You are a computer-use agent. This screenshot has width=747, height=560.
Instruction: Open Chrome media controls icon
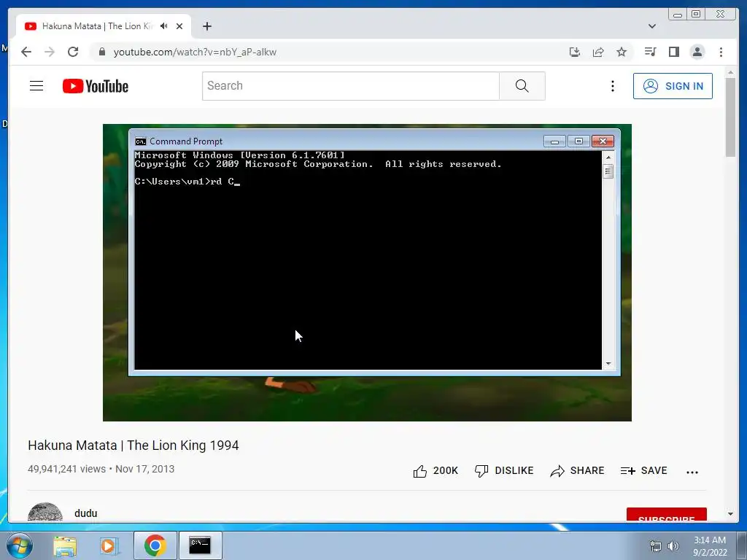coord(650,52)
